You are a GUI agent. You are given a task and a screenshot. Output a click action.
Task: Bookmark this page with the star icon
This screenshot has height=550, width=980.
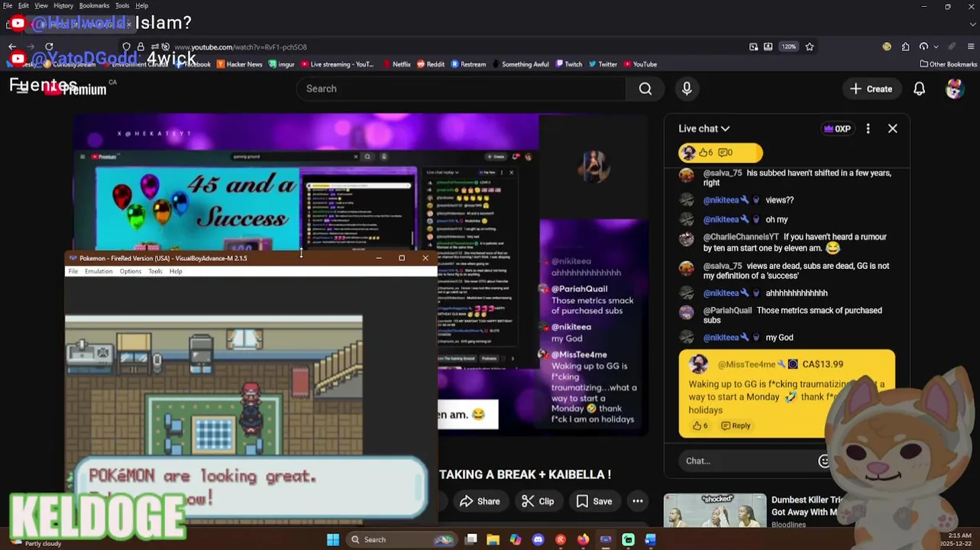coord(809,47)
